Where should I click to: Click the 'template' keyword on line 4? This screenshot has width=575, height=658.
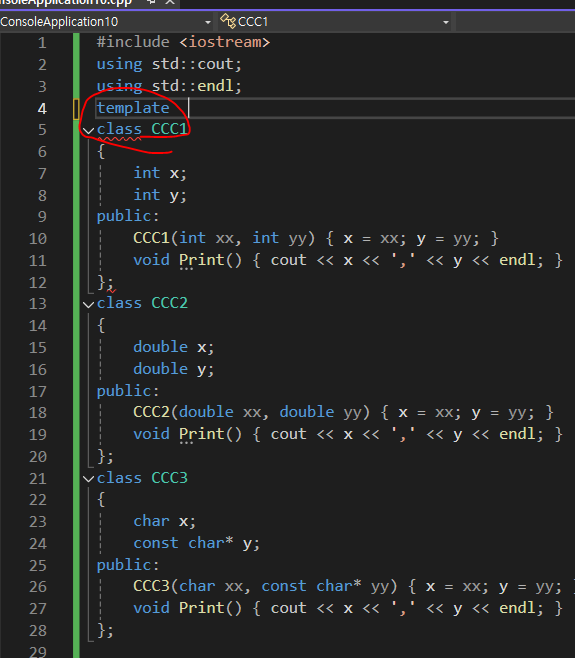tap(133, 108)
